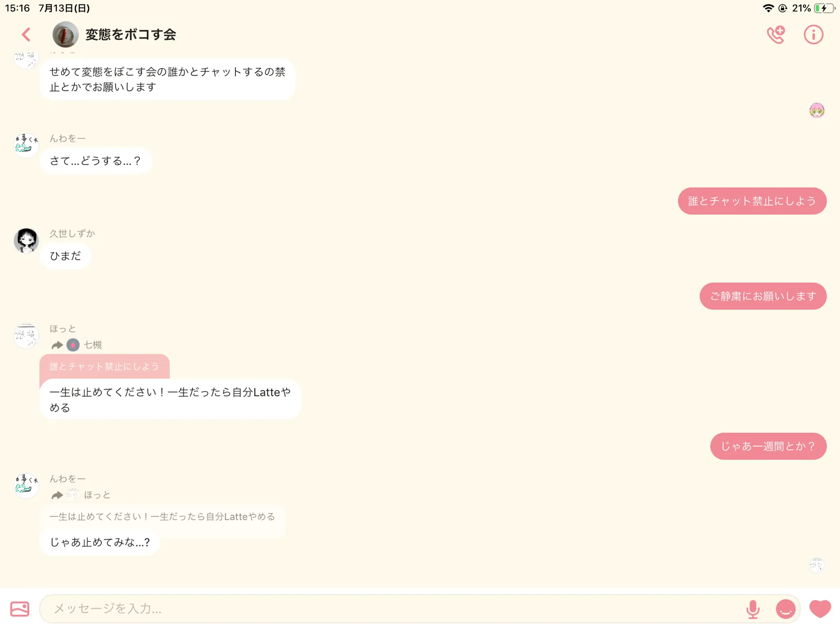
Task: Select the message じゃあ止めてみな…?
Action: coord(99,542)
